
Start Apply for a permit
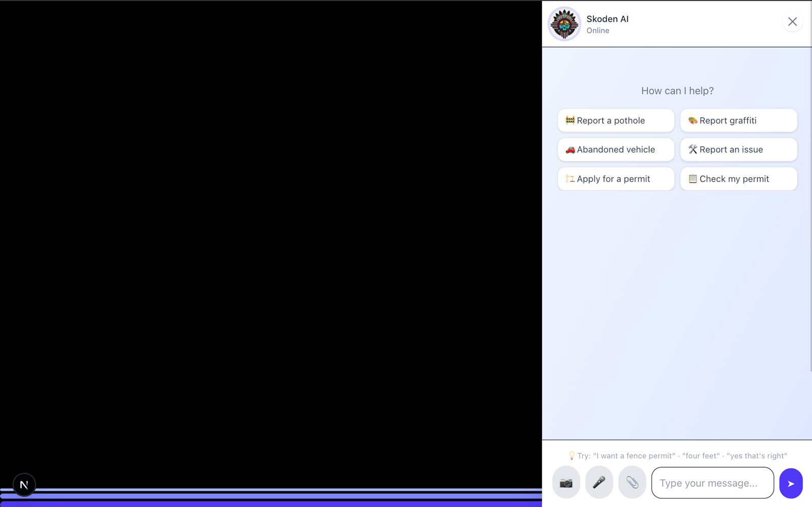click(x=616, y=179)
